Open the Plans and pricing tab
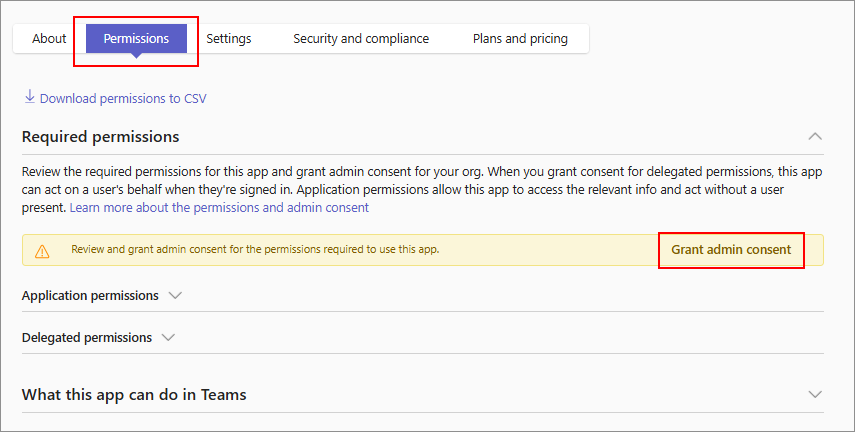This screenshot has height=432, width=855. click(520, 39)
